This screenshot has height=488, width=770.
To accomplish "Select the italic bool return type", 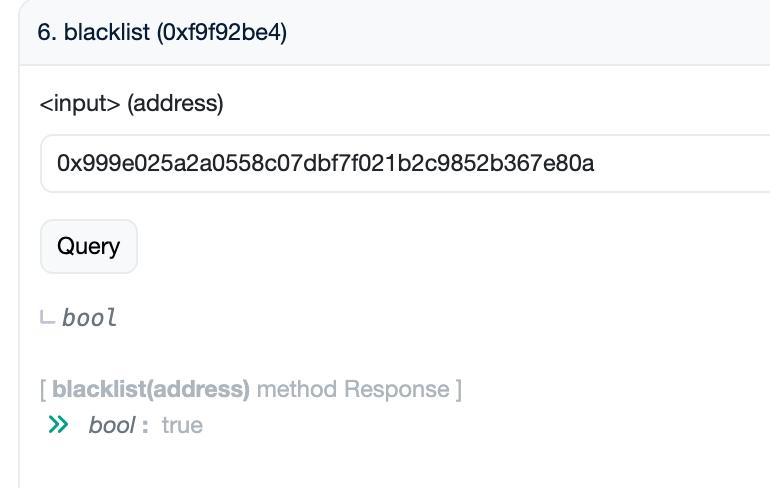I will (x=90, y=318).
